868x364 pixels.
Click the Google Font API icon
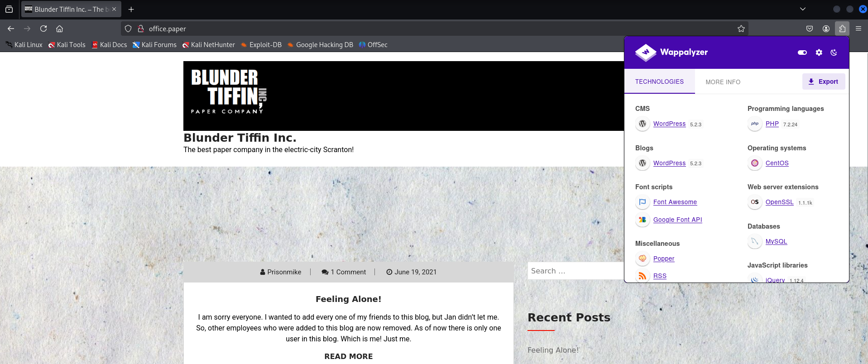tap(643, 220)
